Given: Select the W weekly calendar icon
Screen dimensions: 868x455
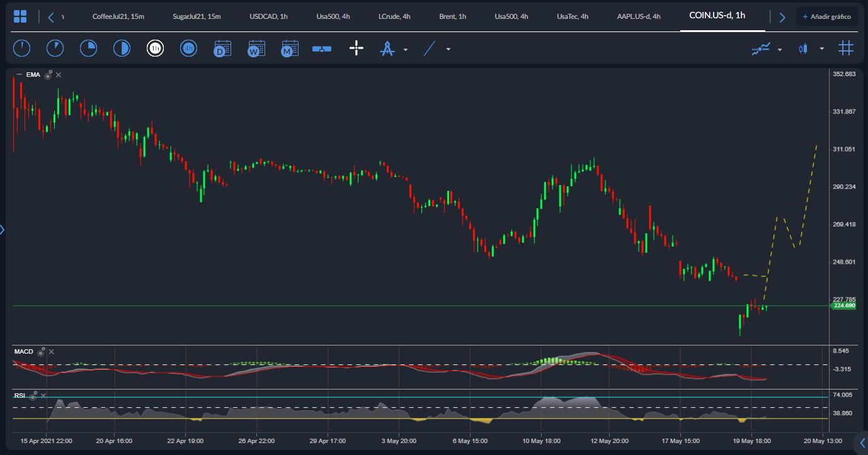Looking at the screenshot, I should tap(256, 48).
